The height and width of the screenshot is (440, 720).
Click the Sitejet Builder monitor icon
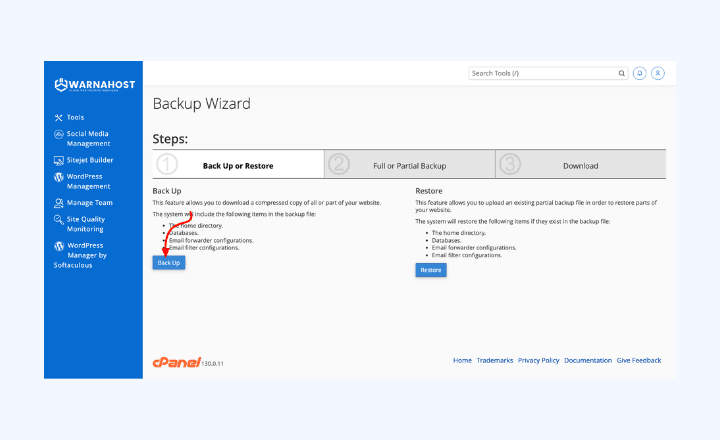[59, 160]
